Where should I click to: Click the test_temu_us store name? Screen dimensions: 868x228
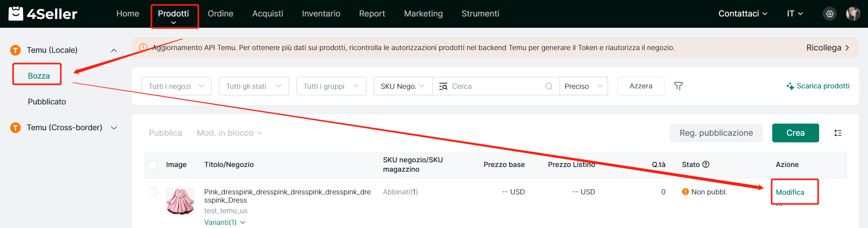pyautogui.click(x=226, y=211)
